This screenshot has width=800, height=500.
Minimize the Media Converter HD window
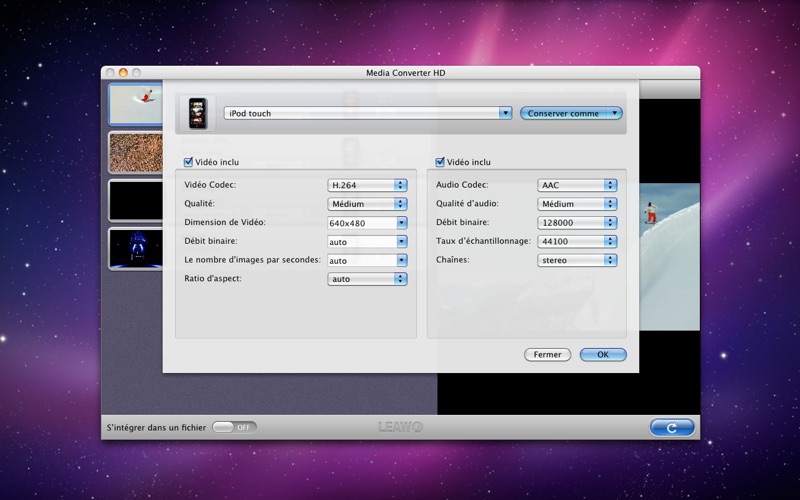123,72
